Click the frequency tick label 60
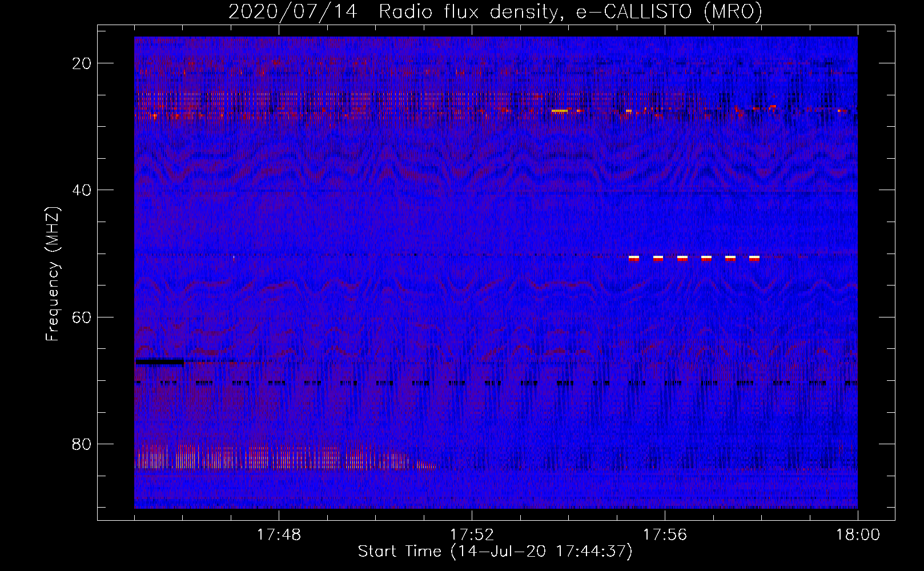The height and width of the screenshot is (571, 924). (82, 317)
